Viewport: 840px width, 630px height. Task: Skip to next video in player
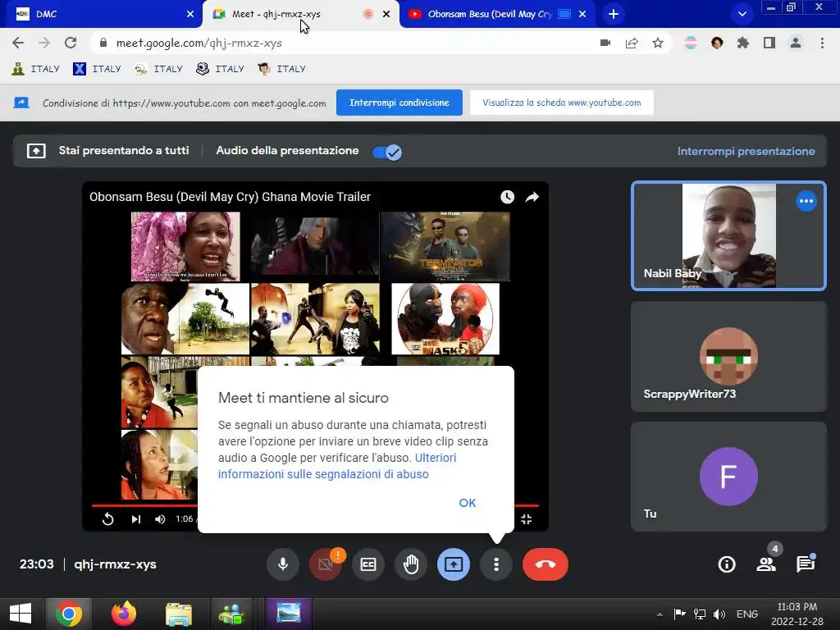point(136,518)
